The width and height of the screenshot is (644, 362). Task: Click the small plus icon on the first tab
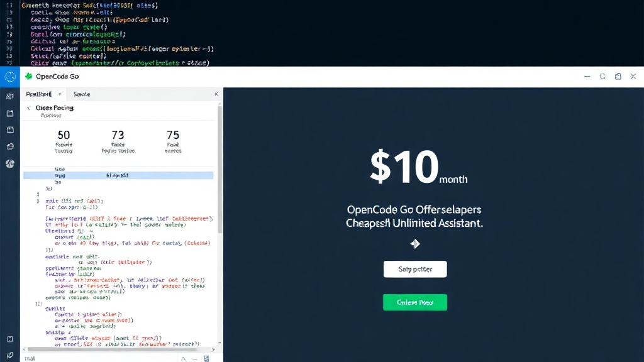pos(60,94)
